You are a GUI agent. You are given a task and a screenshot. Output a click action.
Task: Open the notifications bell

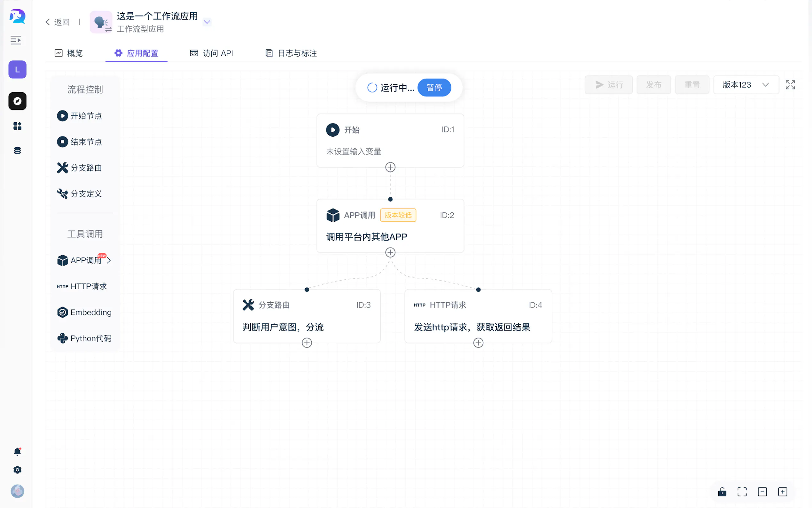pos(18,452)
